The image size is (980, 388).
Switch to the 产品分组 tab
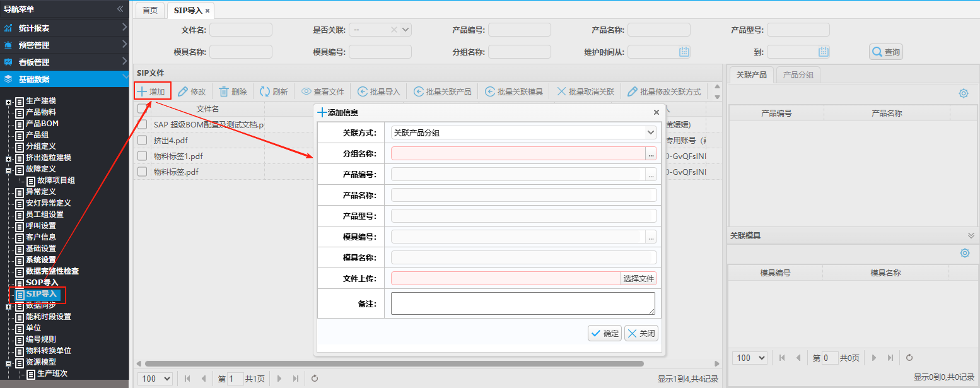coord(798,74)
